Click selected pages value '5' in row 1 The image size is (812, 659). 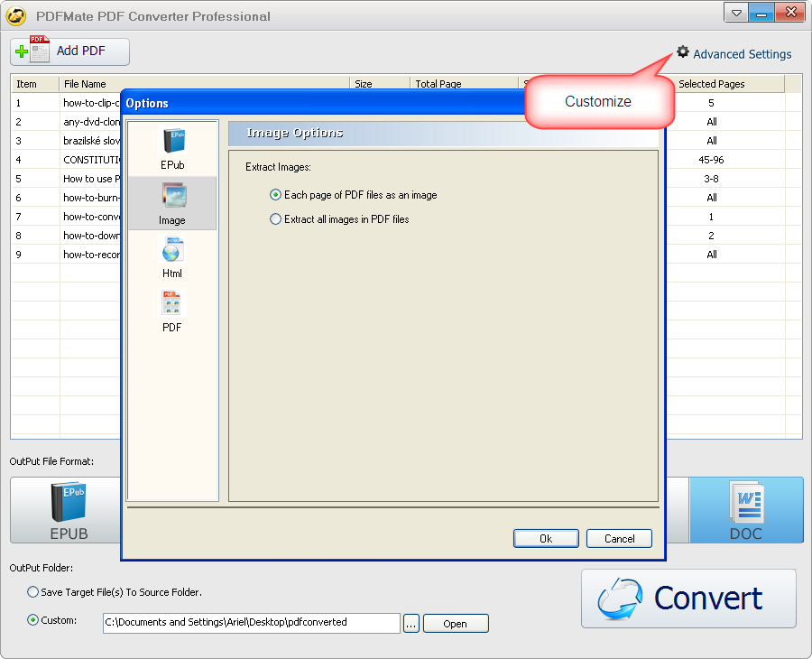tap(711, 103)
